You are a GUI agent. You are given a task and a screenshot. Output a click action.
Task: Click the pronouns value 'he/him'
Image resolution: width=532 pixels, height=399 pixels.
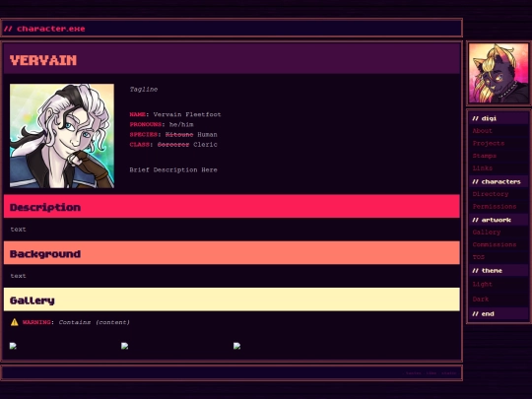pyautogui.click(x=181, y=124)
